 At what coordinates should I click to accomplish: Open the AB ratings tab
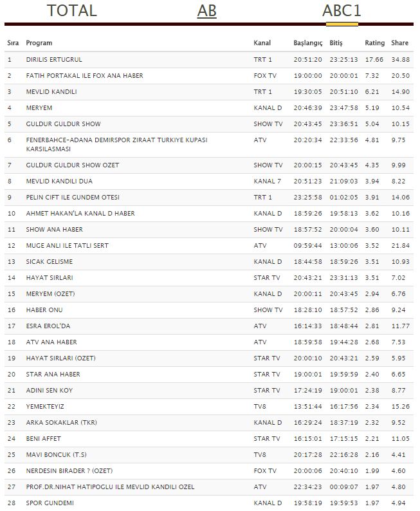[x=206, y=10]
